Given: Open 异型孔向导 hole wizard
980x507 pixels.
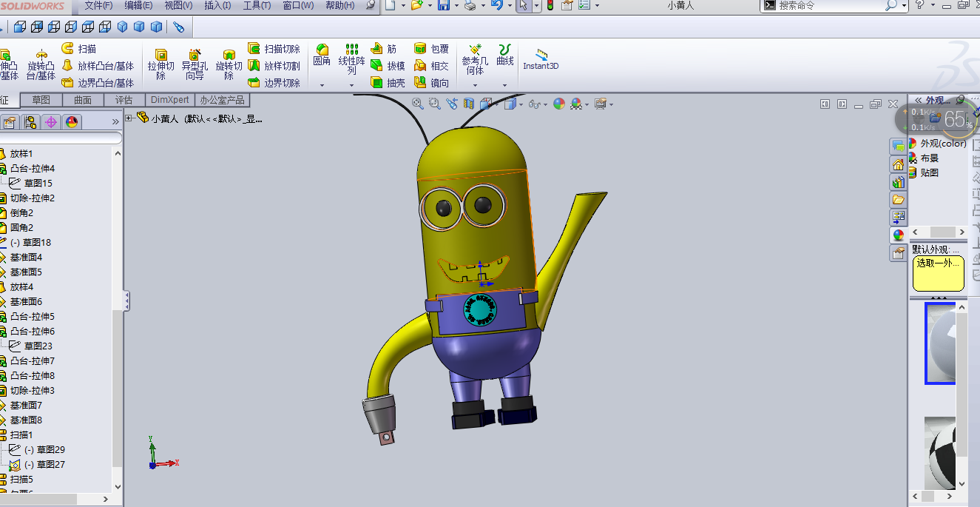Looking at the screenshot, I should (195, 64).
